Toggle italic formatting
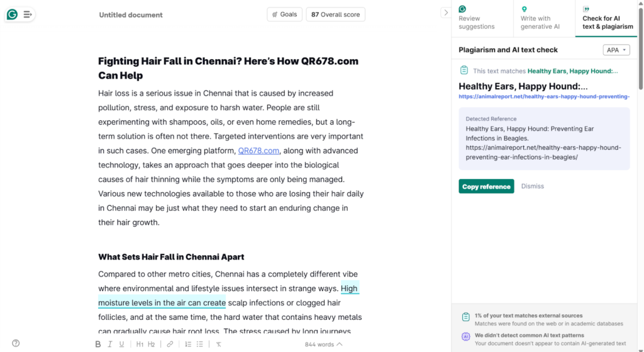The width and height of the screenshot is (644, 352). [109, 344]
